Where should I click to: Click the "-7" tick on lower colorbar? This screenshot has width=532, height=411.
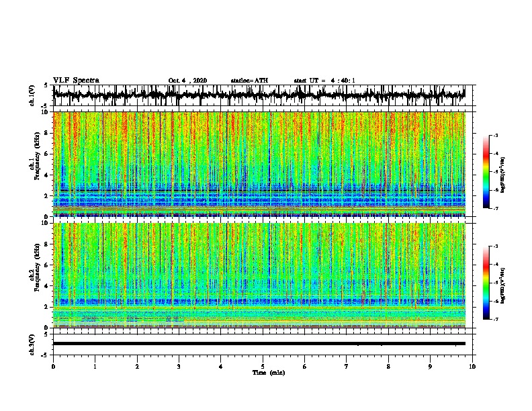496,319
